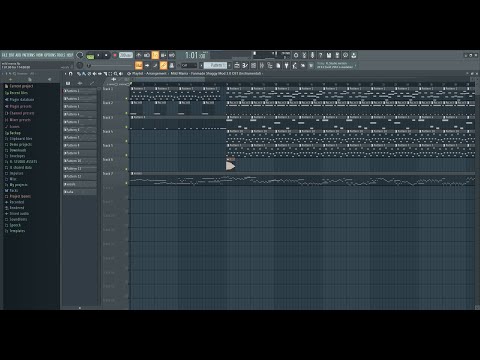Open the Mixer view icon
This screenshot has width=480, height=360.
coord(262,65)
